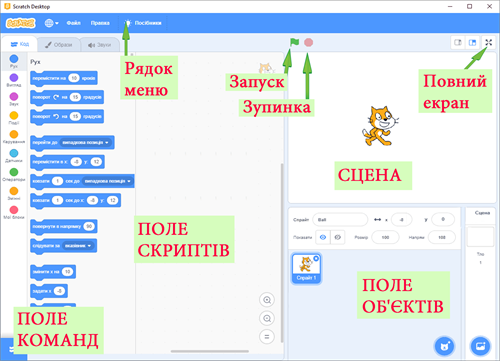Click the horizontal workspace scrollbar
The width and height of the screenshot is (500, 361).
(x=210, y=351)
